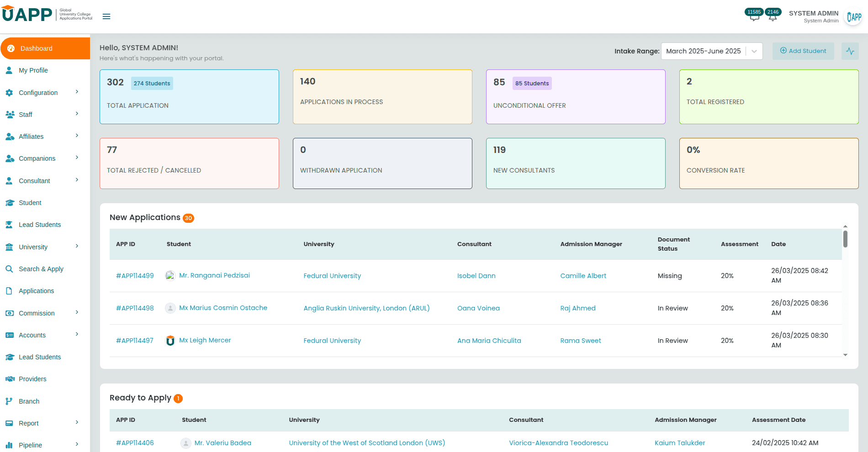Click the New Applications table scrollbar thumb
Image resolution: width=868 pixels, height=452 pixels.
point(845,239)
